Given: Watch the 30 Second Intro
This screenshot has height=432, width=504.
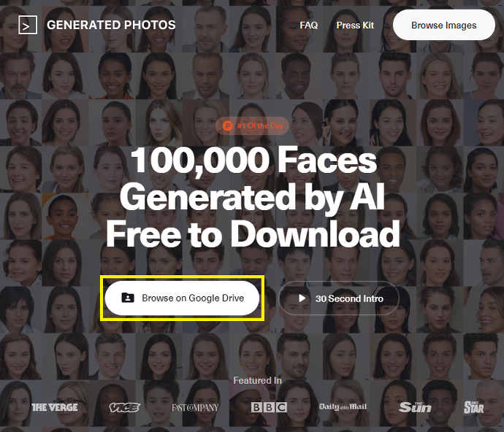Looking at the screenshot, I should (x=339, y=298).
